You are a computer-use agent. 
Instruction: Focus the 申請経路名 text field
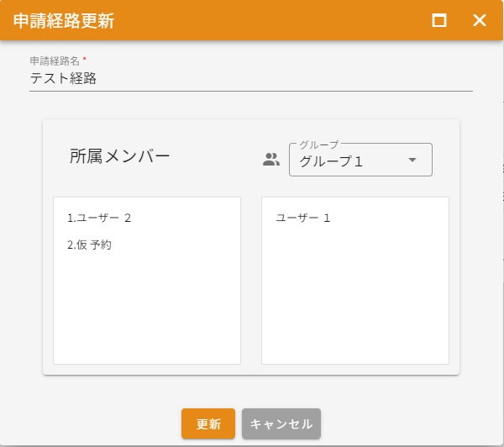tap(250, 79)
